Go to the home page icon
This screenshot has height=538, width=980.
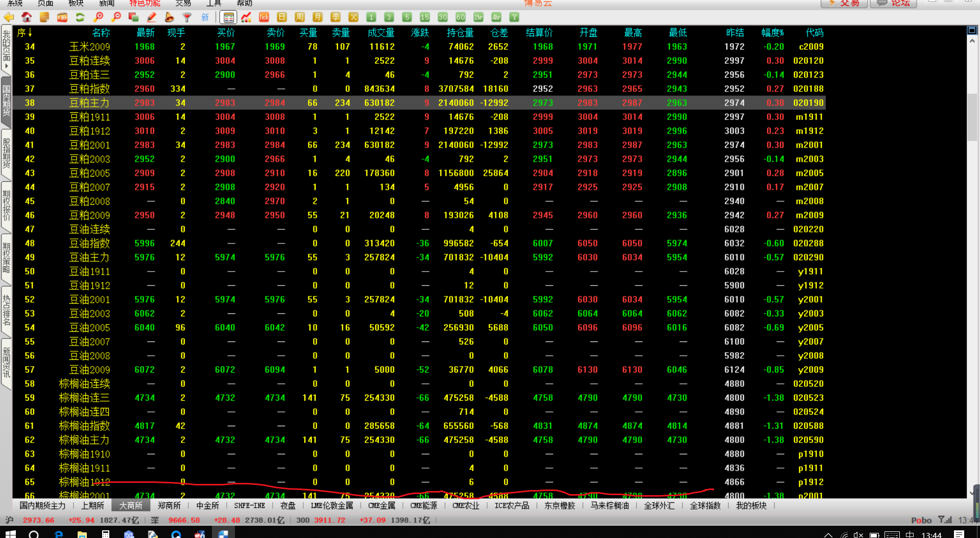click(x=27, y=17)
